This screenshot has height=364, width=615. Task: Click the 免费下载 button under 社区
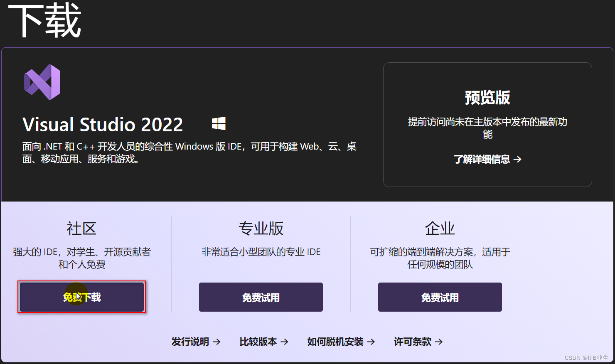pyautogui.click(x=82, y=297)
